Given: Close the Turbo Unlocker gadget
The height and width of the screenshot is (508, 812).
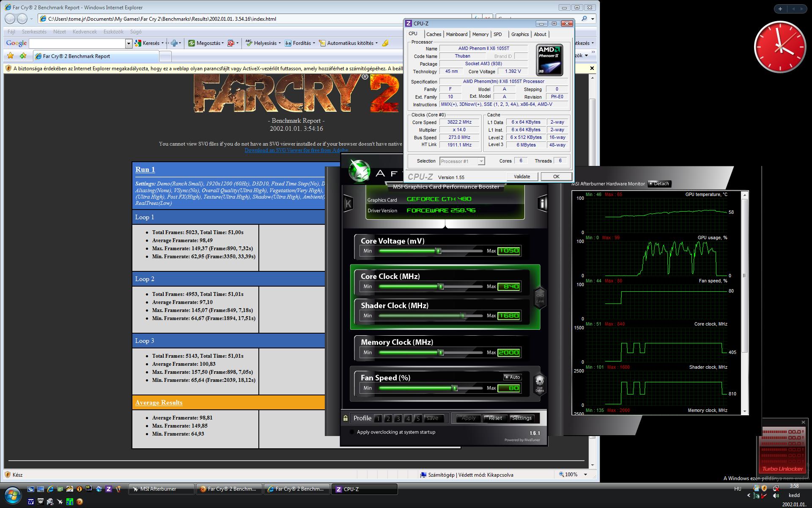Looking at the screenshot, I should click(803, 422).
